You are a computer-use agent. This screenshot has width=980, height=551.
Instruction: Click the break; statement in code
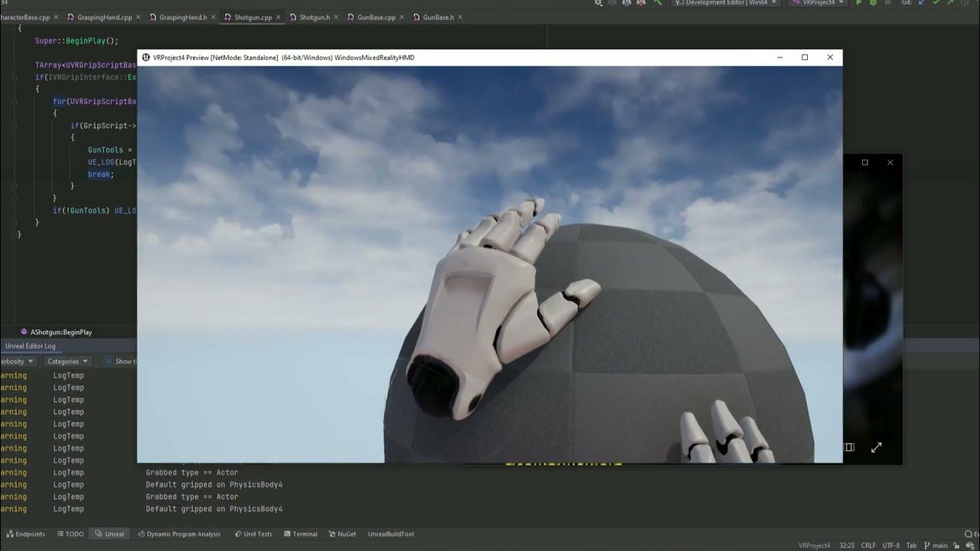pos(101,174)
